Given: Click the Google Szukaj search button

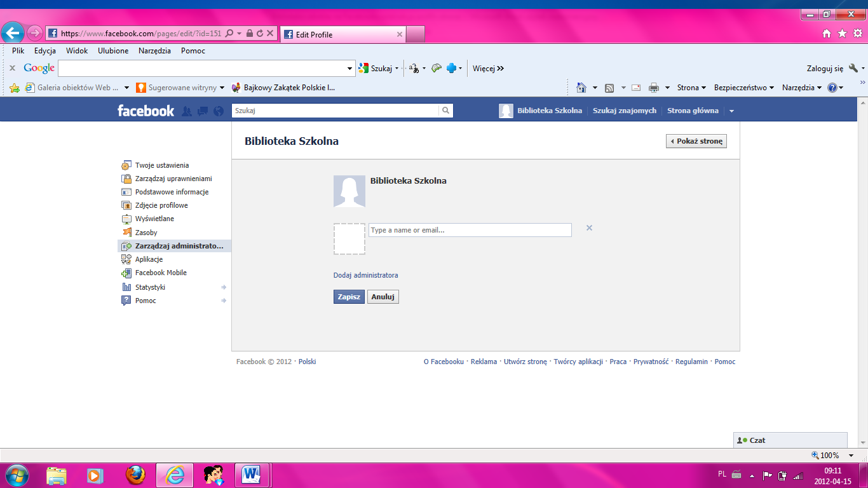Looking at the screenshot, I should coord(378,68).
